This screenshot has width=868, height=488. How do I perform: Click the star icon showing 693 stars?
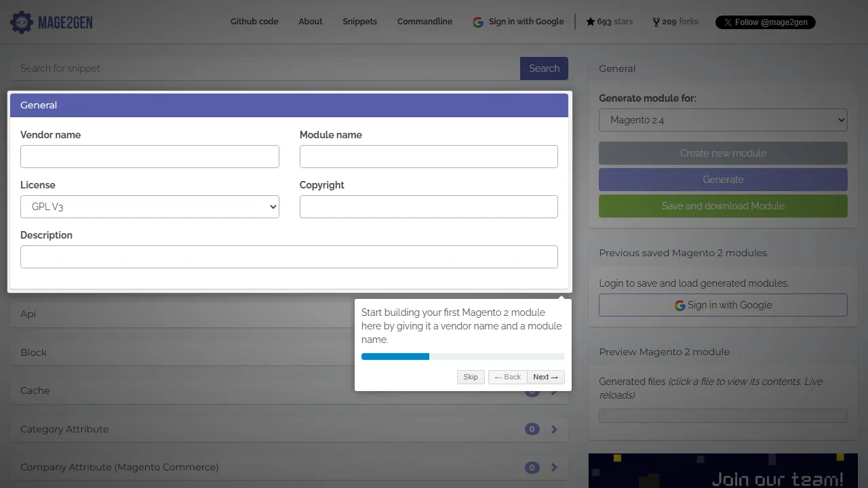(x=590, y=22)
